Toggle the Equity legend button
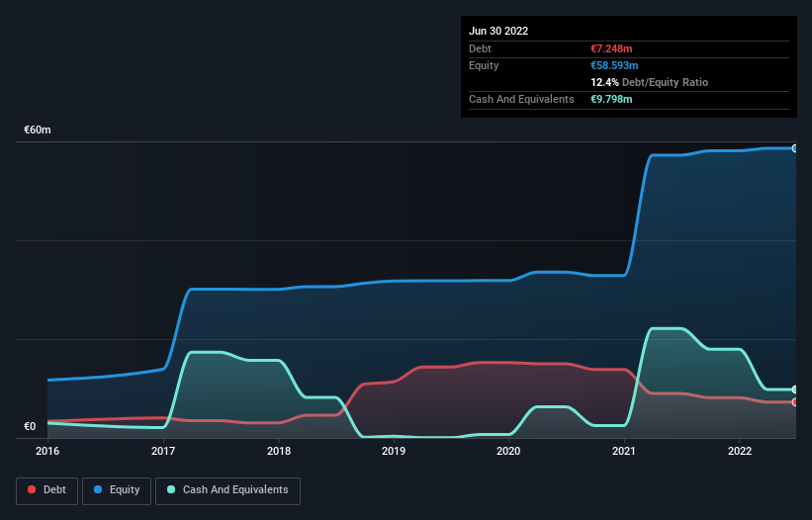812x520 pixels. pos(117,490)
